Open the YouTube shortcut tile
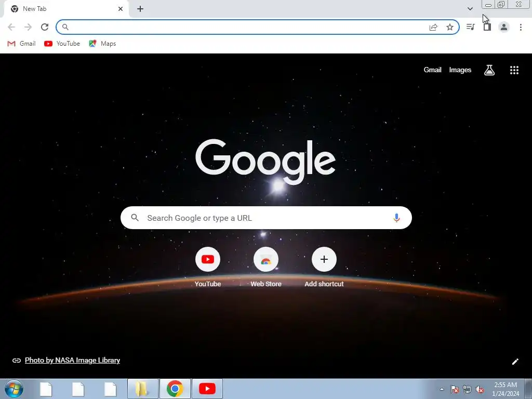Viewport: 532px width, 399px height. pos(208,268)
